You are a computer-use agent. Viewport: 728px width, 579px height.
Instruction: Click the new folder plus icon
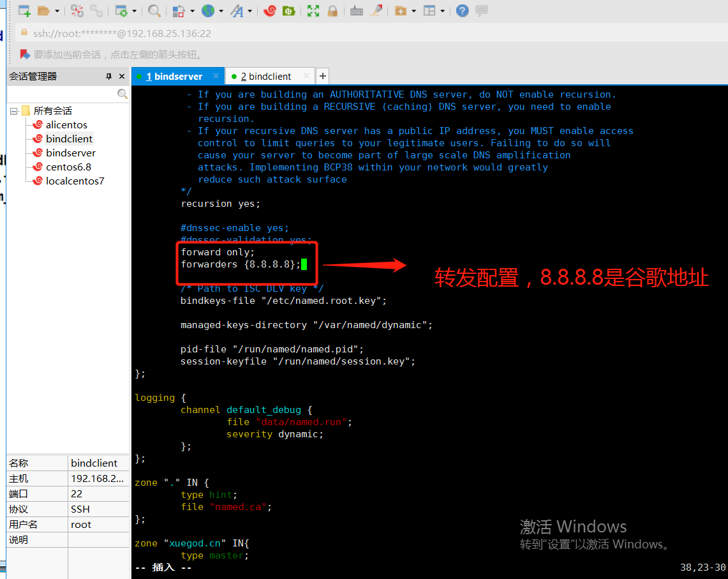coord(401,11)
